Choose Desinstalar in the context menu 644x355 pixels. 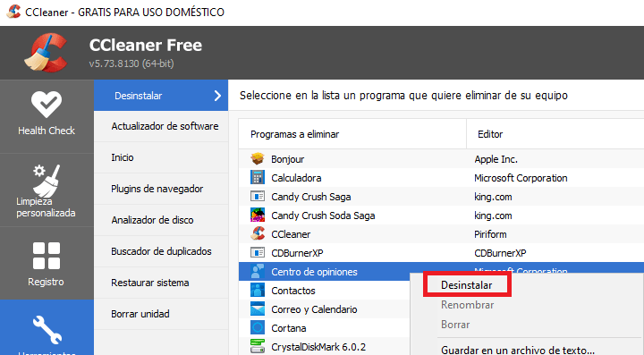[x=467, y=285]
